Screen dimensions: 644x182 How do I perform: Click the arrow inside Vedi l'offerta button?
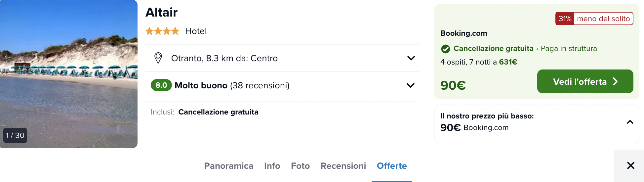615,81
